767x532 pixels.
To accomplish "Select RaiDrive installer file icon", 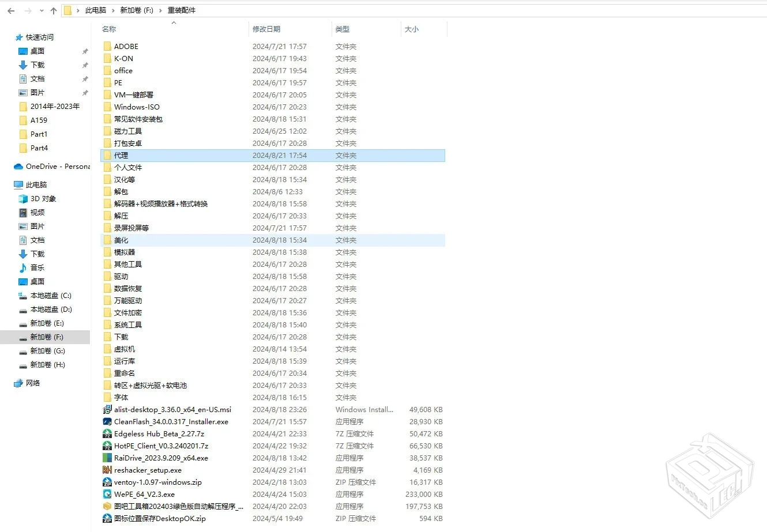I will tap(107, 458).
